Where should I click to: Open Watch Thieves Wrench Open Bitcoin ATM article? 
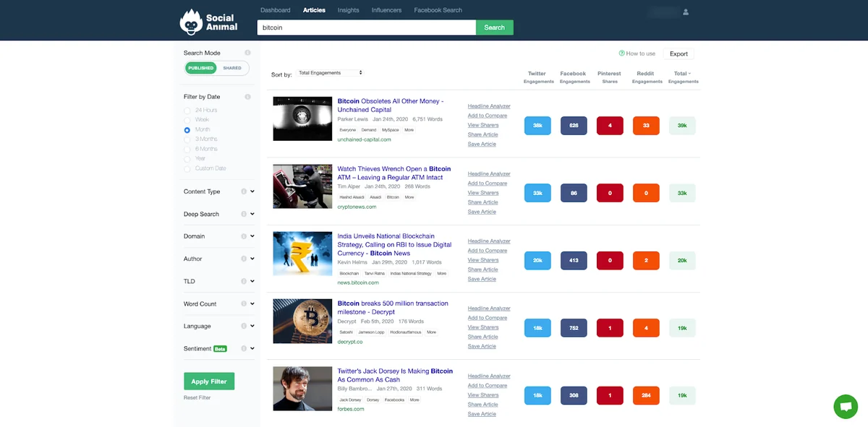[x=394, y=173]
